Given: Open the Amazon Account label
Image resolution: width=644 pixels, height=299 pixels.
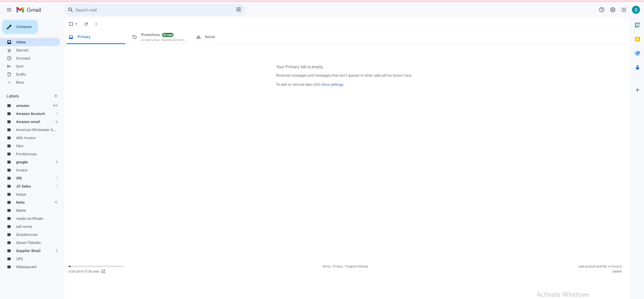Looking at the screenshot, I should point(30,114).
